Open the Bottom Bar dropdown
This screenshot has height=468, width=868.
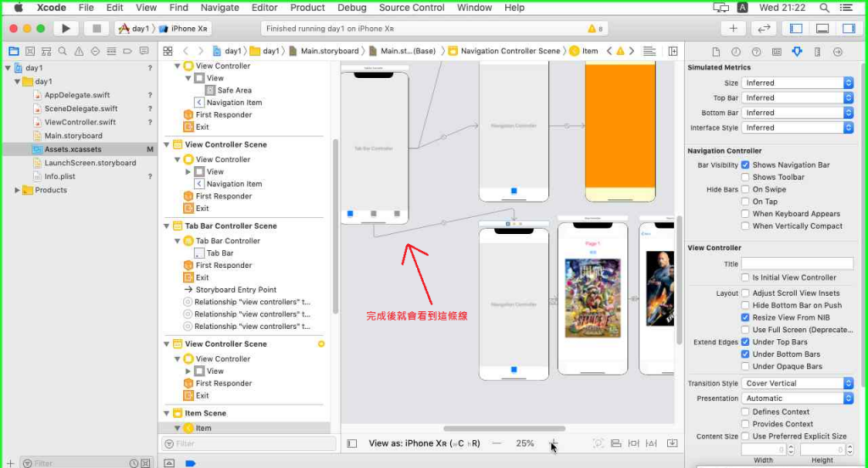pos(797,113)
